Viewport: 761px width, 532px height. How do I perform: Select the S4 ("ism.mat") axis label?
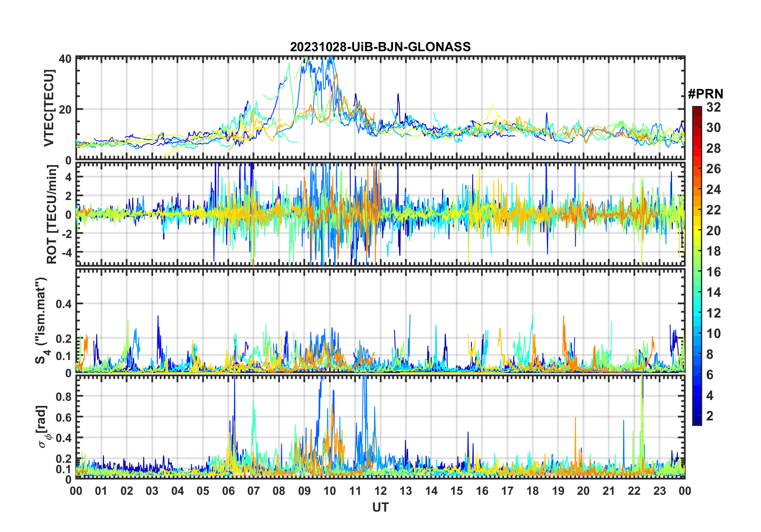[x=41, y=321]
